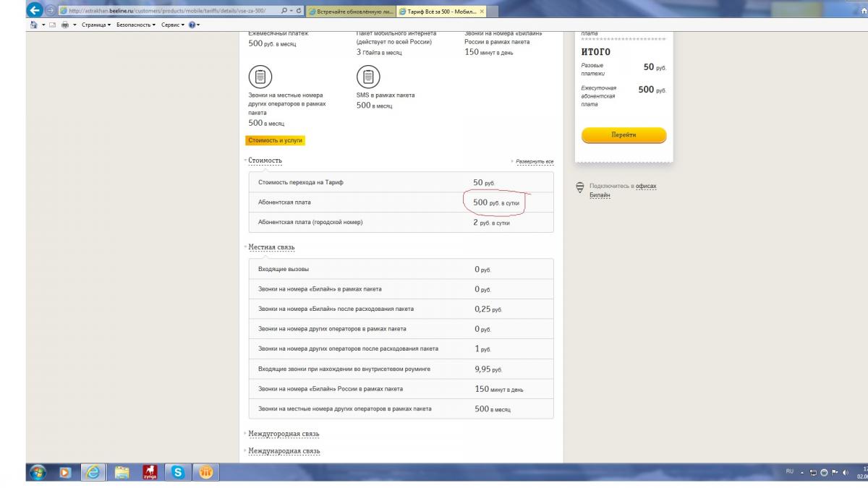Click the '3 Гбайта в месяц' internet package value
The height and width of the screenshot is (488, 868).
pyautogui.click(x=379, y=52)
